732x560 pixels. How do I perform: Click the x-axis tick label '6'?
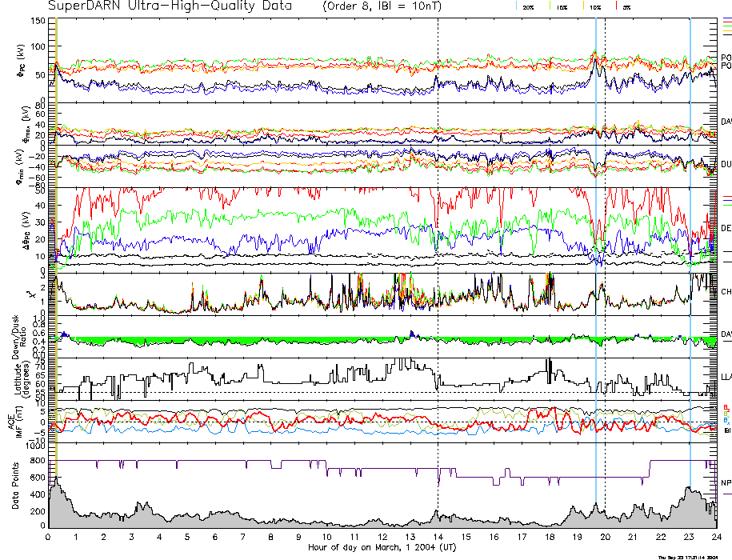(215, 537)
